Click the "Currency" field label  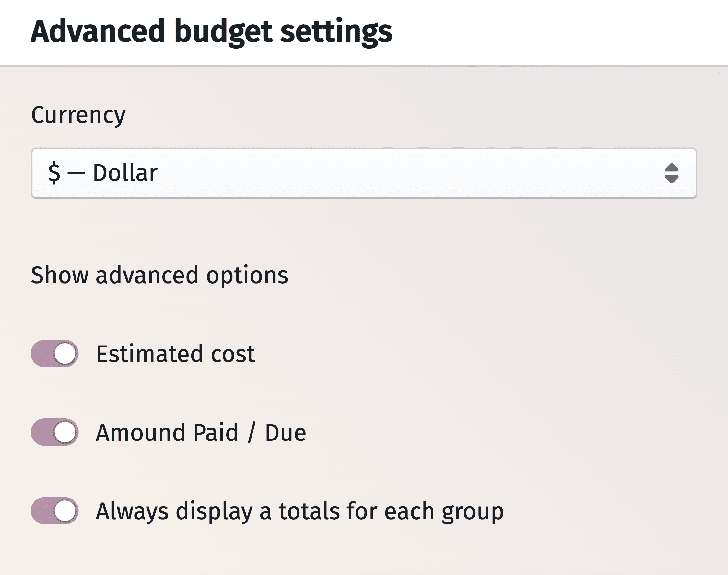[x=78, y=115]
